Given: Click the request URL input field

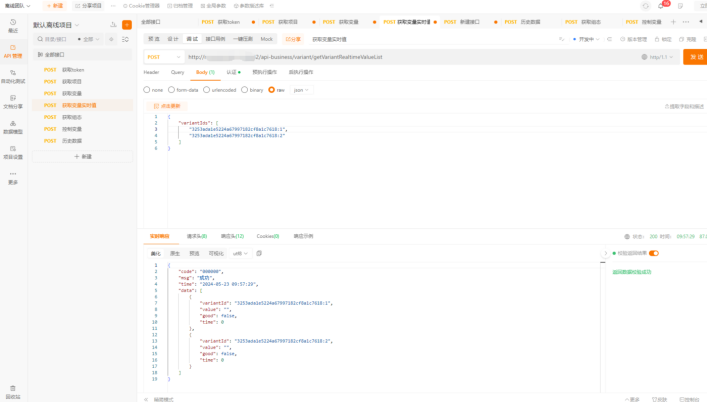Looking at the screenshot, I should point(400,57).
